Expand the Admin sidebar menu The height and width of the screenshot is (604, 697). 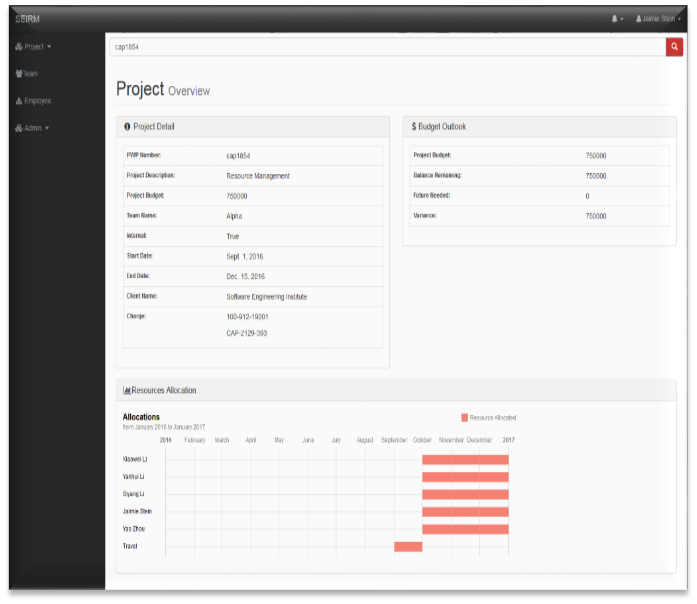click(32, 128)
